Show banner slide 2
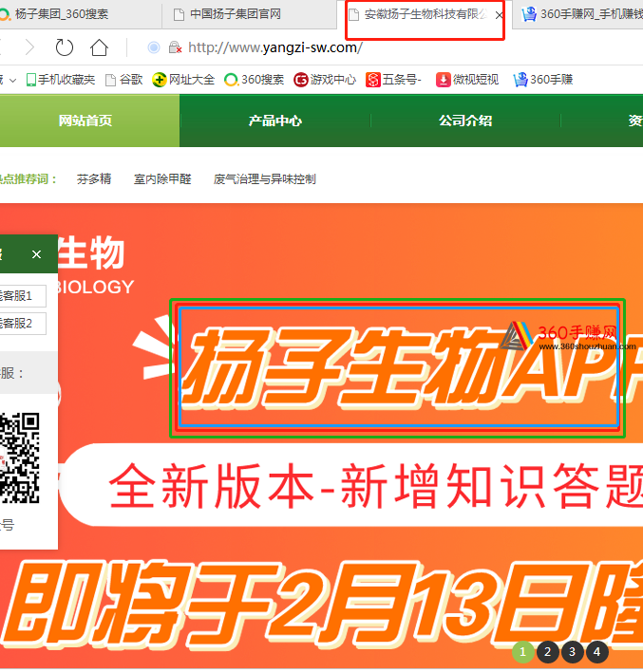The height and width of the screenshot is (672, 643). point(547,652)
